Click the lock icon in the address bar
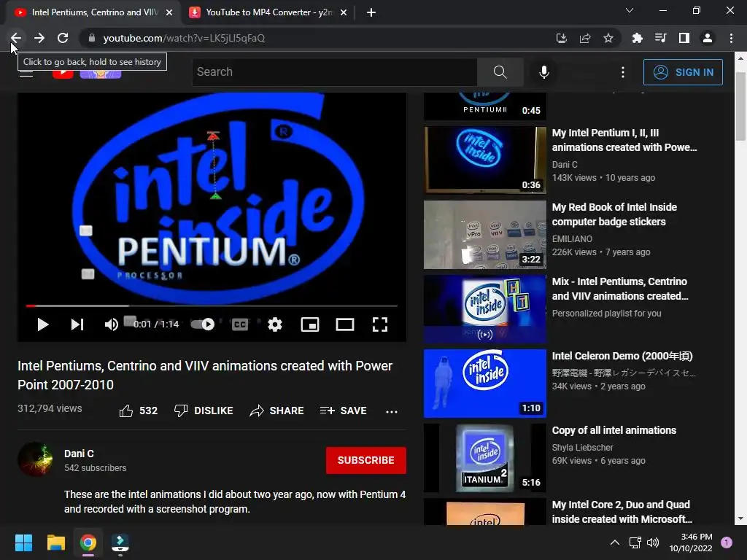Image resolution: width=747 pixels, height=560 pixels. 92,38
